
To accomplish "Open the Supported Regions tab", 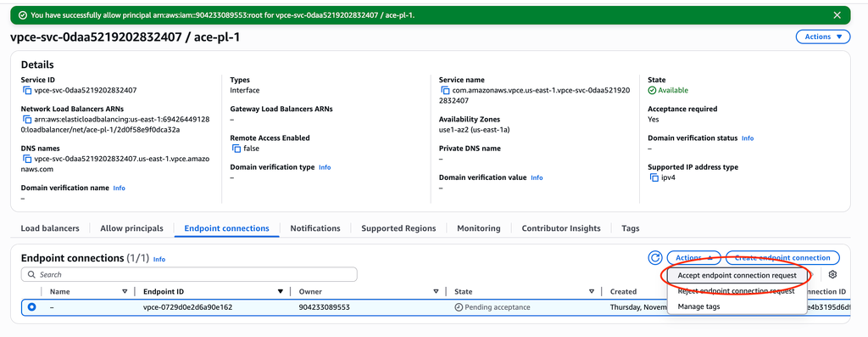I will 398,228.
